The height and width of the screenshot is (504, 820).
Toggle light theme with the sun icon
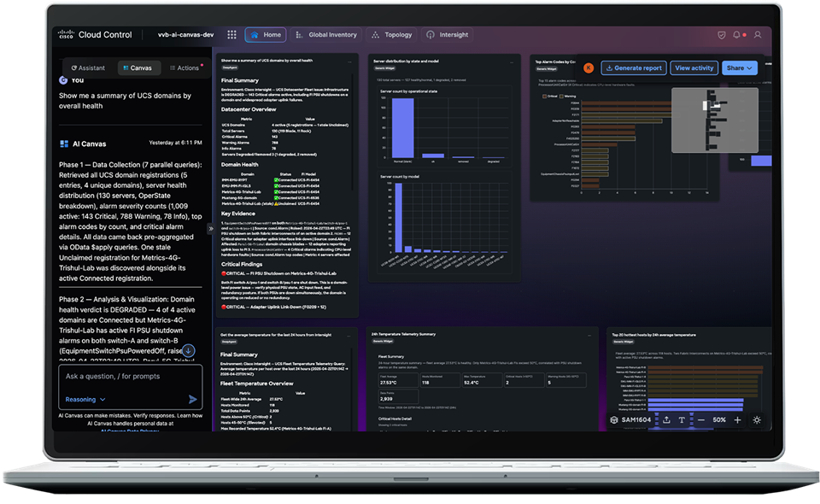pyautogui.click(x=757, y=419)
